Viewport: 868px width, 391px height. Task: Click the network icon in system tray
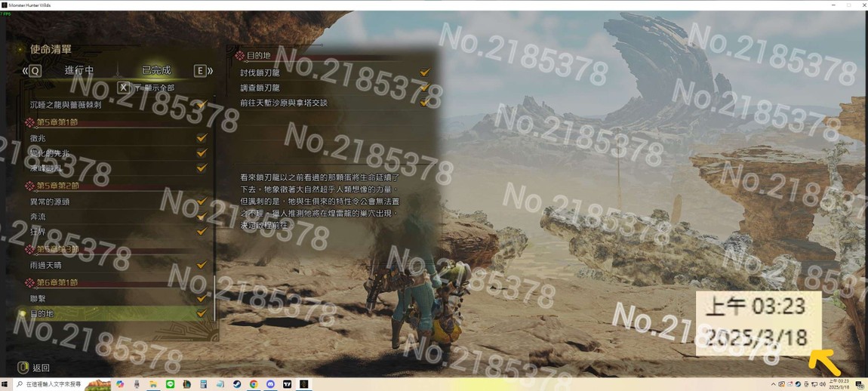click(x=814, y=384)
